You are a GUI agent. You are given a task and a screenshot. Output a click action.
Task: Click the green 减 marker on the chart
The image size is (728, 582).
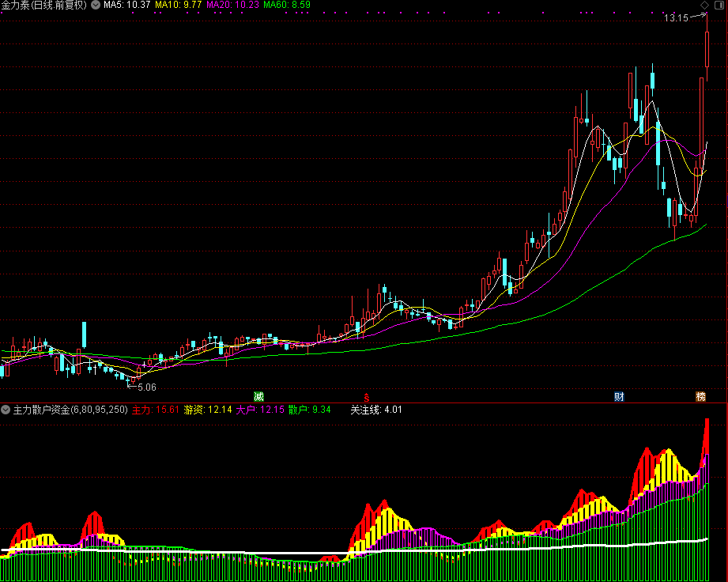click(x=258, y=397)
